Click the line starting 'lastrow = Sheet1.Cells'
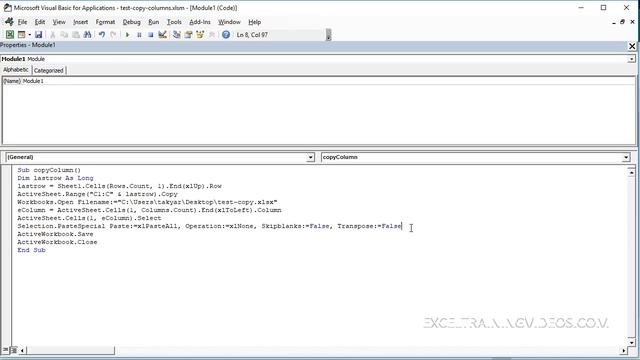This screenshot has height=360, width=640. 119,186
